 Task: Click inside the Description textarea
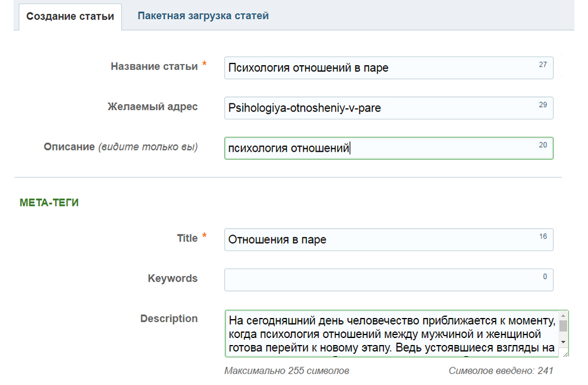388,334
